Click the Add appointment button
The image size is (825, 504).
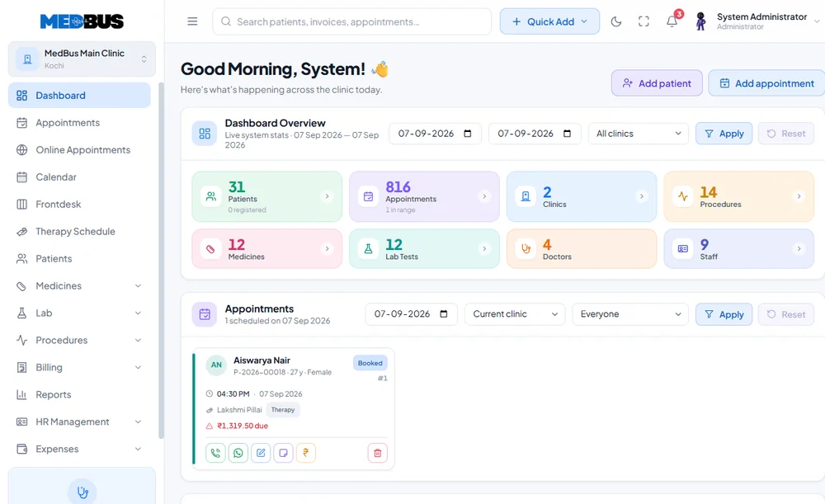pyautogui.click(x=766, y=83)
